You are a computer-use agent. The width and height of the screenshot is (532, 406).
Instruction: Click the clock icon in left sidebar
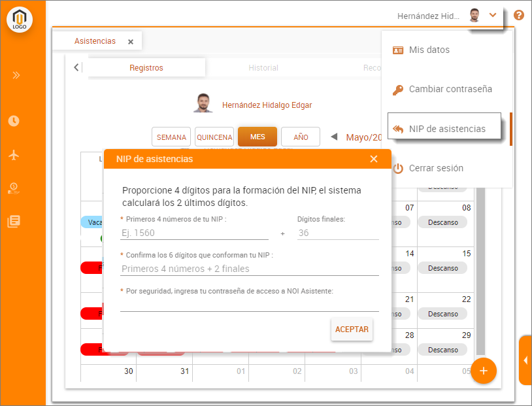(x=14, y=121)
